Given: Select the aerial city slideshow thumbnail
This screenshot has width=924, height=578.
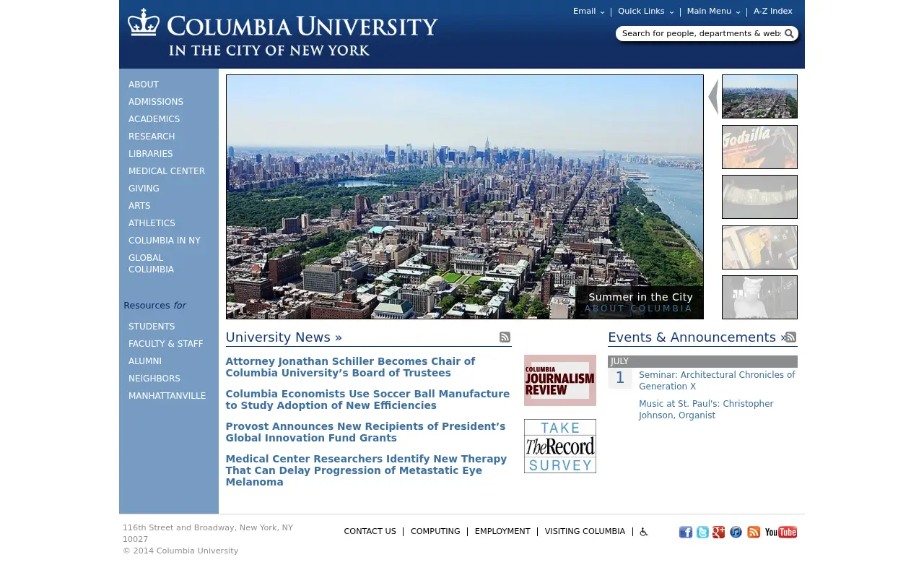Looking at the screenshot, I should (759, 96).
